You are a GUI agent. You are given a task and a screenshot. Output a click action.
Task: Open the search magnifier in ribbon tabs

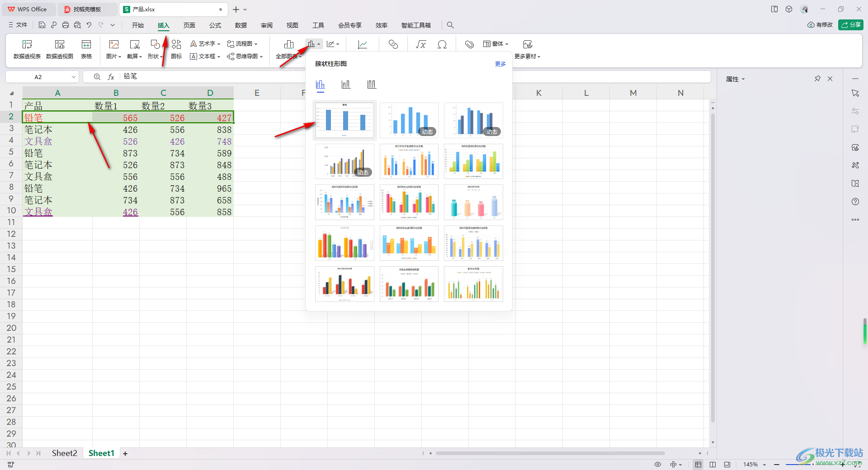point(450,25)
